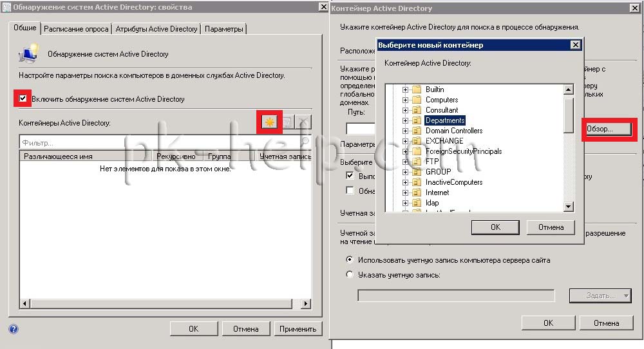Screen dimensions: 644x349
Task: Expand the Departments tree node
Action: 405,120
